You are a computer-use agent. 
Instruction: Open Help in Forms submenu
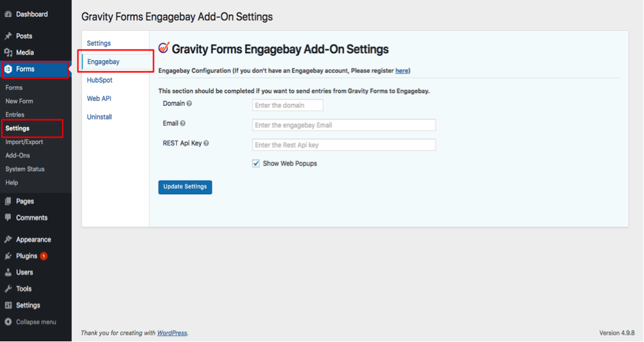(x=12, y=182)
